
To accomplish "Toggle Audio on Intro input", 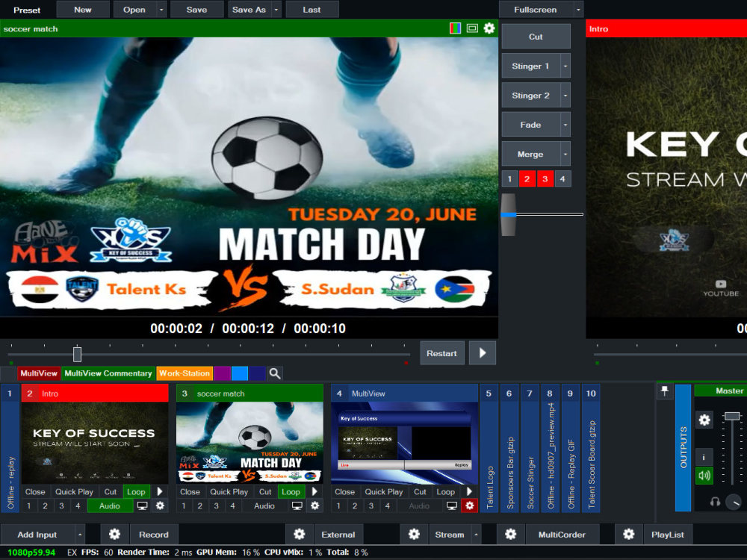I will (x=110, y=505).
